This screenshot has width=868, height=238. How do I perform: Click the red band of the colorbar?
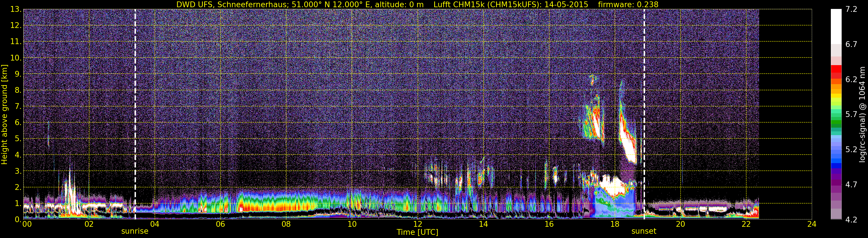coord(836,72)
